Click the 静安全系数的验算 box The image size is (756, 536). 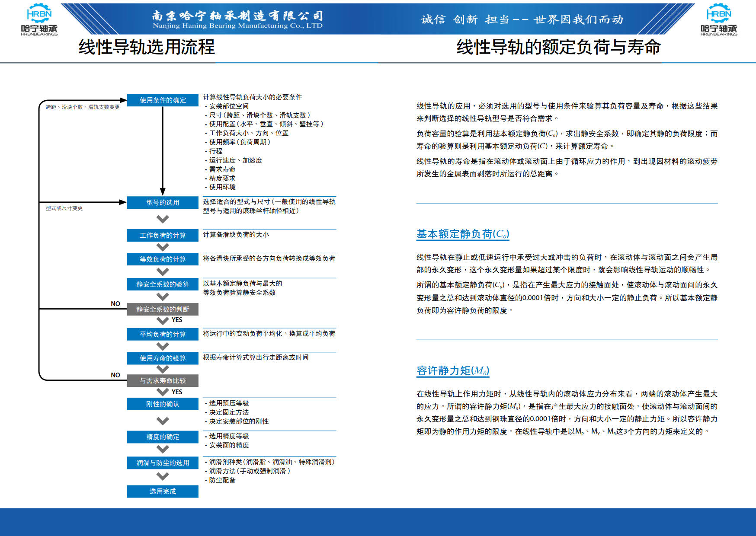(163, 284)
